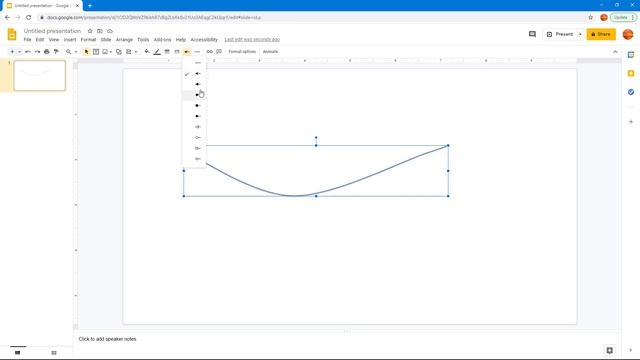The width and height of the screenshot is (640, 360).
Task: Expand the line type dropdown arrow
Action: tap(136, 52)
